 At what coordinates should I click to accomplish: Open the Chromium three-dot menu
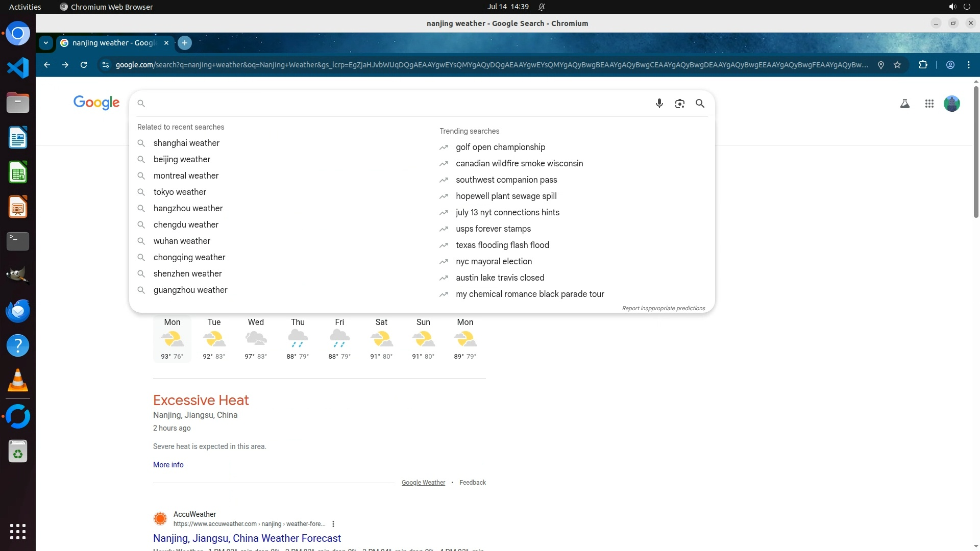968,65
